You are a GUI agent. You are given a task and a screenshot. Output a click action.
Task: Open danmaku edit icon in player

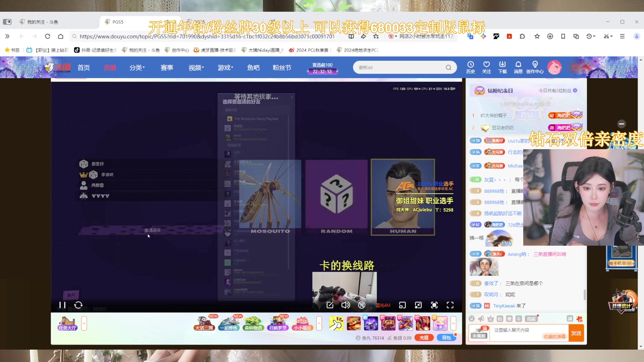click(330, 305)
